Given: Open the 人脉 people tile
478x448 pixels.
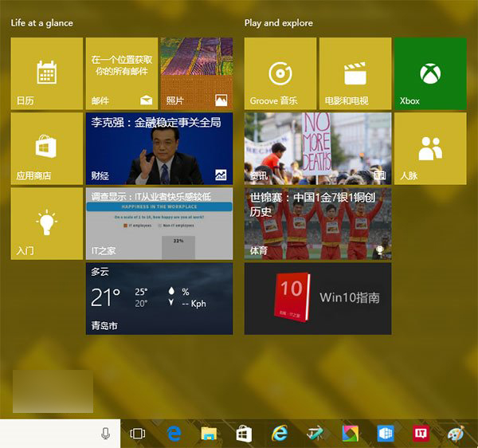Looking at the screenshot, I should tap(430, 148).
